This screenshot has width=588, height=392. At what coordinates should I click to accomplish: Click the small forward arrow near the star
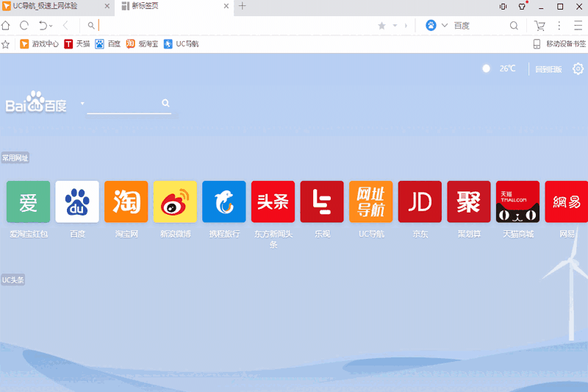pos(406,26)
